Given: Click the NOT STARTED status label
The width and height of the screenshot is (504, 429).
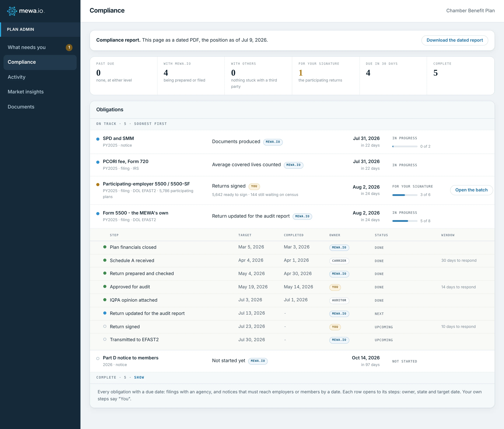Looking at the screenshot, I should (405, 361).
